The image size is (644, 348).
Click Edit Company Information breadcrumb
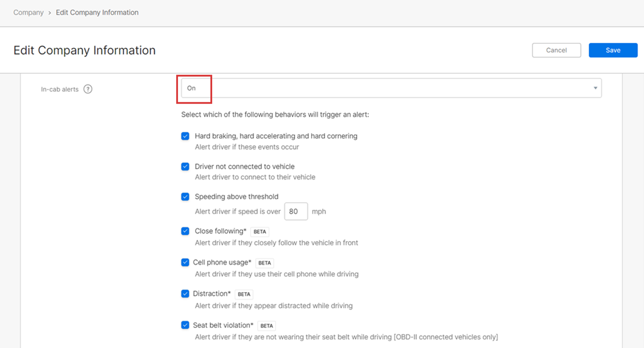[x=97, y=12]
